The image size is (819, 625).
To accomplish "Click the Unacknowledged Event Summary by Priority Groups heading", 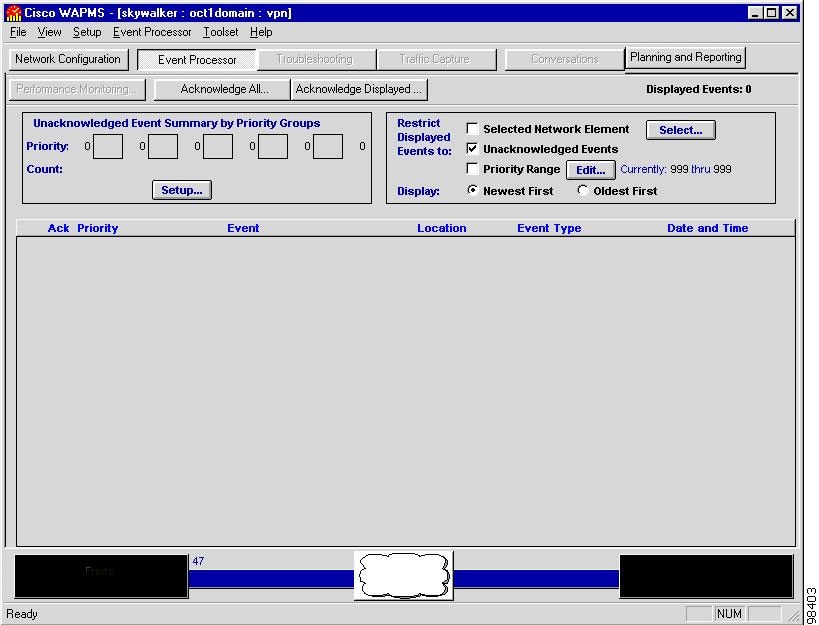I will [x=177, y=123].
